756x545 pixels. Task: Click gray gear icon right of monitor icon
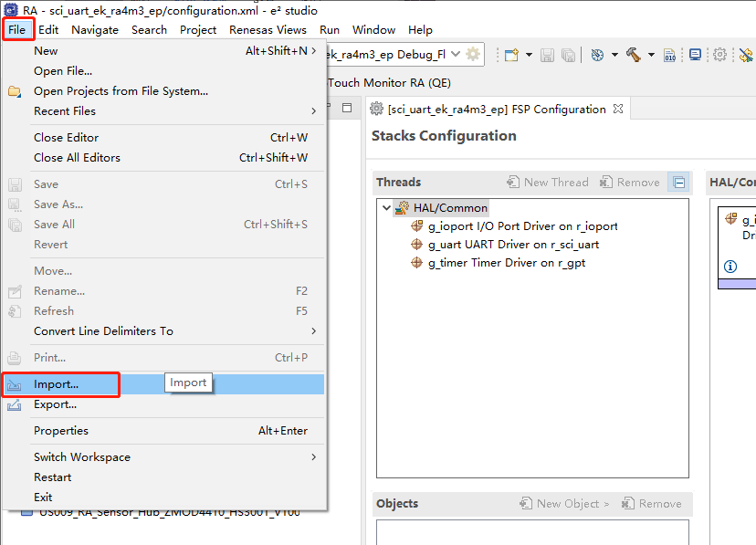(x=719, y=55)
